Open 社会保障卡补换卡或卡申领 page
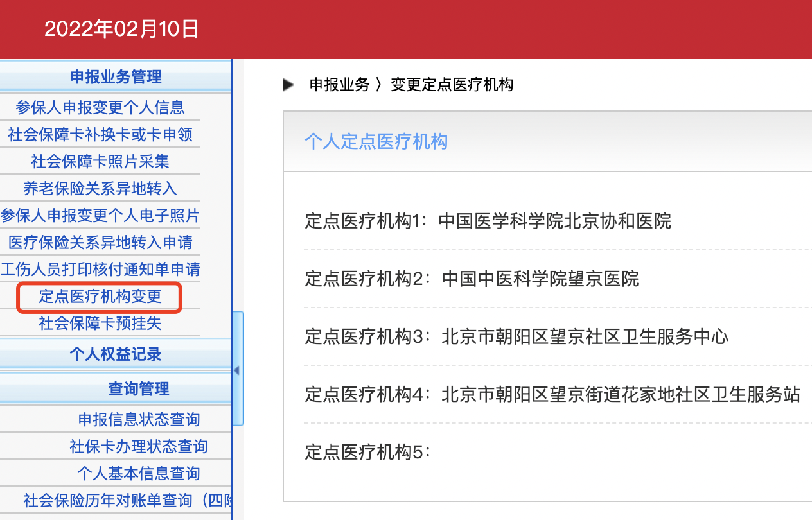The image size is (812, 520). click(x=101, y=135)
